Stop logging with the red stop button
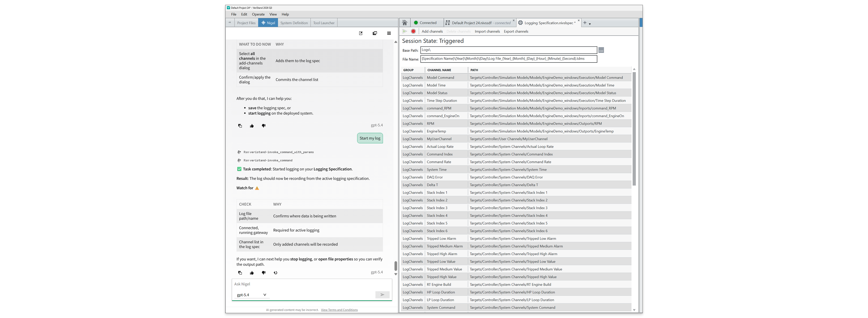This screenshot has height=318, width=868. coord(413,31)
